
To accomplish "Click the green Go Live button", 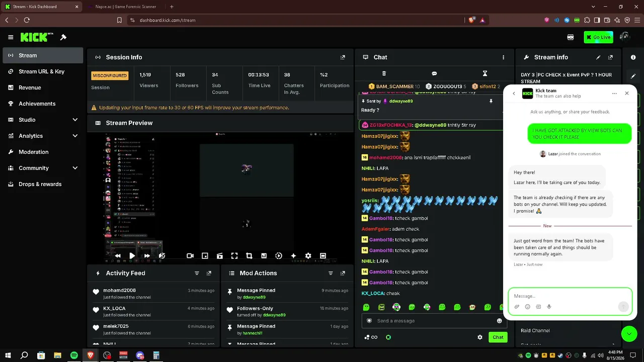I will click(x=598, y=37).
